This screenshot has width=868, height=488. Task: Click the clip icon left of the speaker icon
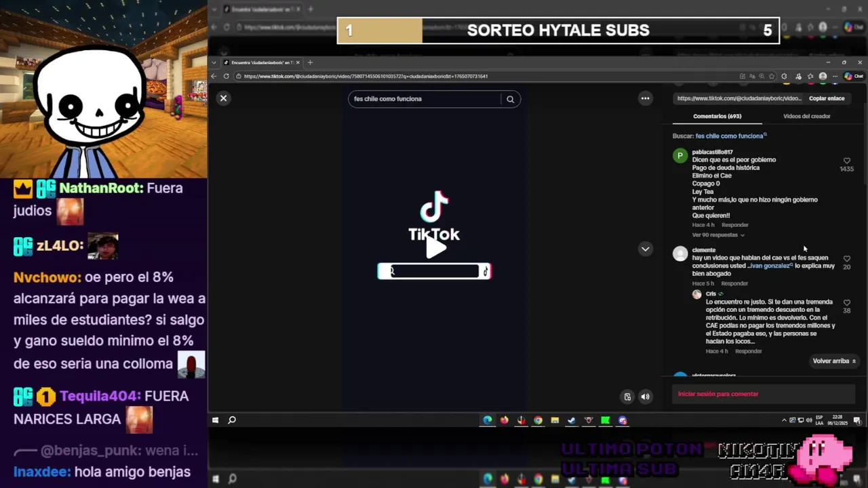click(x=627, y=396)
